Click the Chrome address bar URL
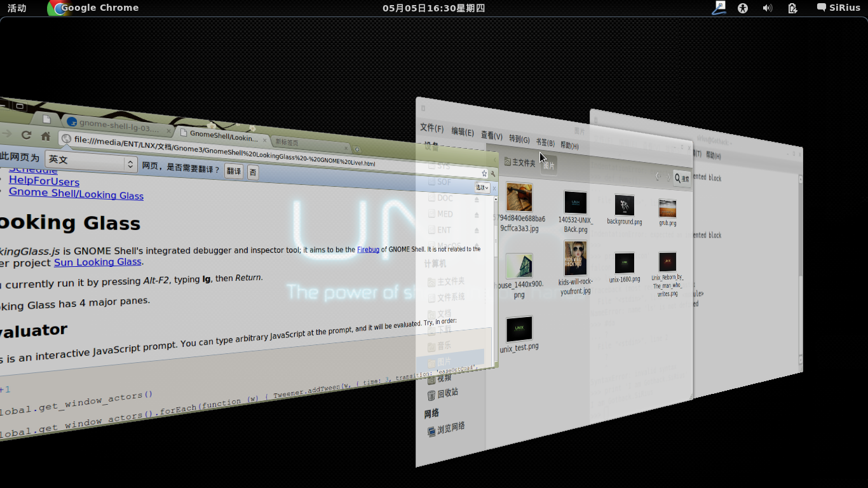The image size is (868, 488). [224, 151]
